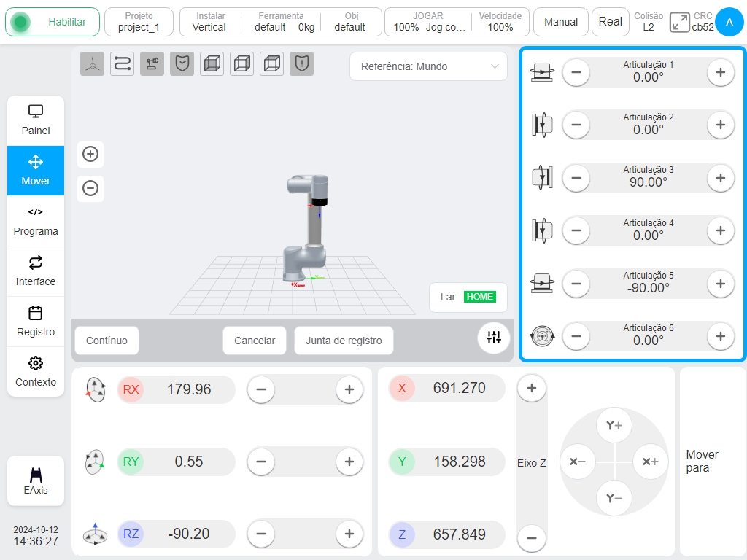Image resolution: width=747 pixels, height=560 pixels.
Task: Open the JOGAR 100% jog setting
Action: (427, 22)
